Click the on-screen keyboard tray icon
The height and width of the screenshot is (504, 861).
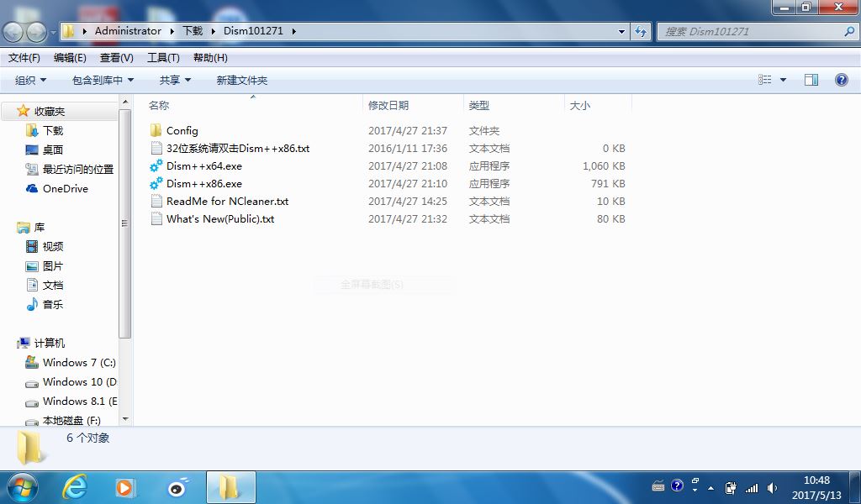coord(658,486)
